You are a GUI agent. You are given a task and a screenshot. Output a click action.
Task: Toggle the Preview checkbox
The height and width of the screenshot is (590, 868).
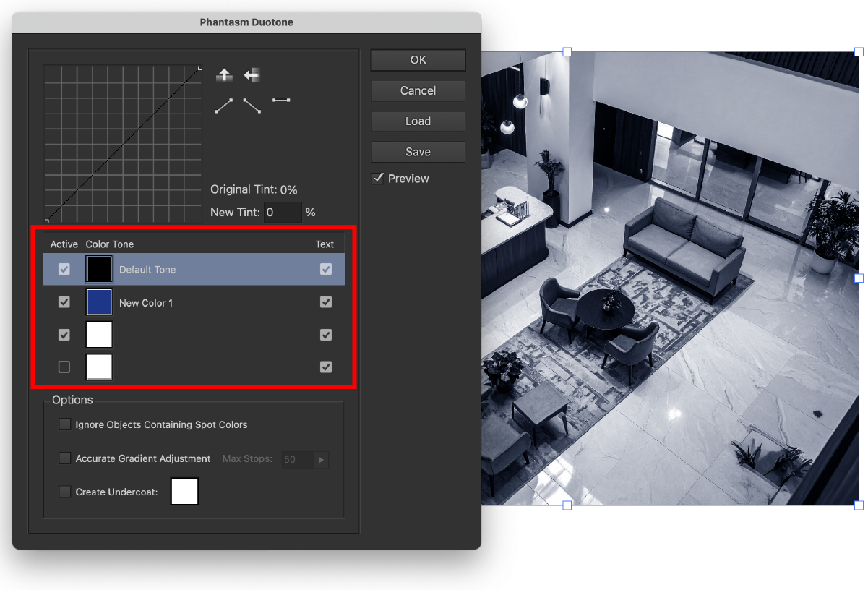378,179
